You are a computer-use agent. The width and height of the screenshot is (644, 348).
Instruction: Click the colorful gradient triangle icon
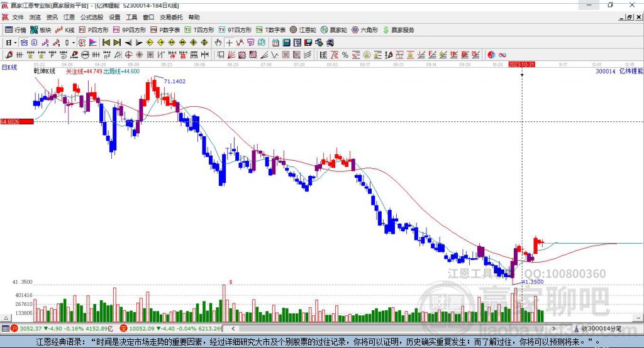click(x=93, y=43)
